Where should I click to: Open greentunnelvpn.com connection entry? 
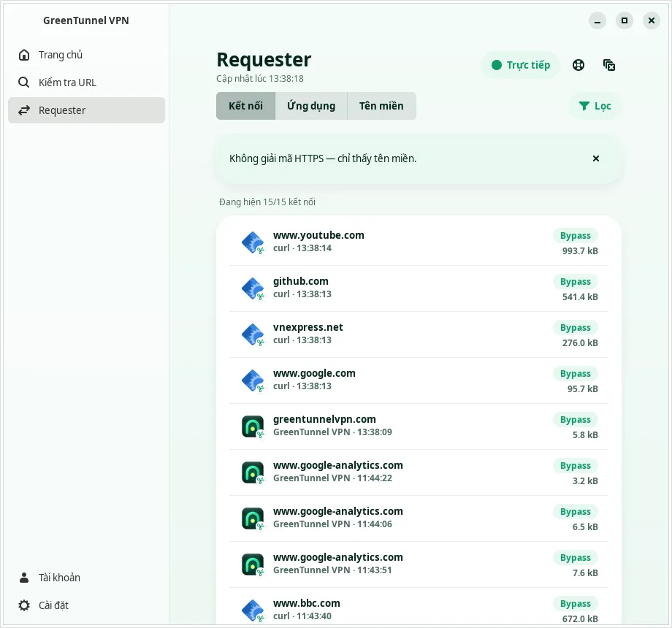(419, 426)
